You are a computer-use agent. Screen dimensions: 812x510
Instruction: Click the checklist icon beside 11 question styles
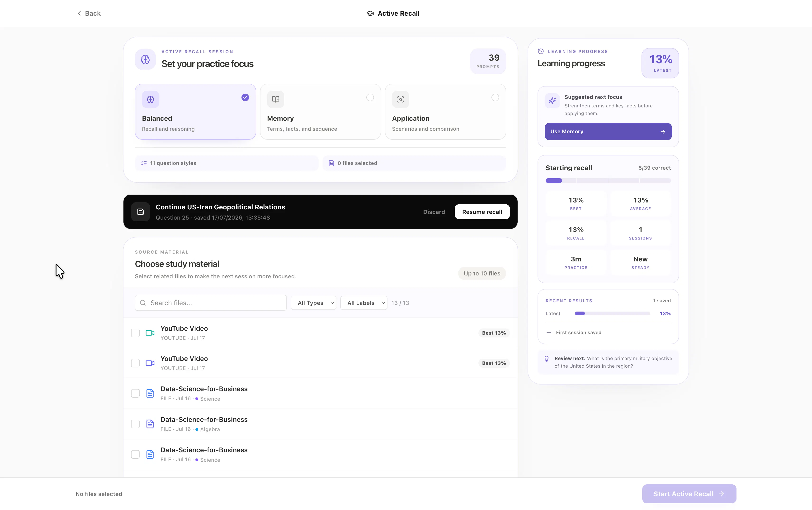pos(144,163)
